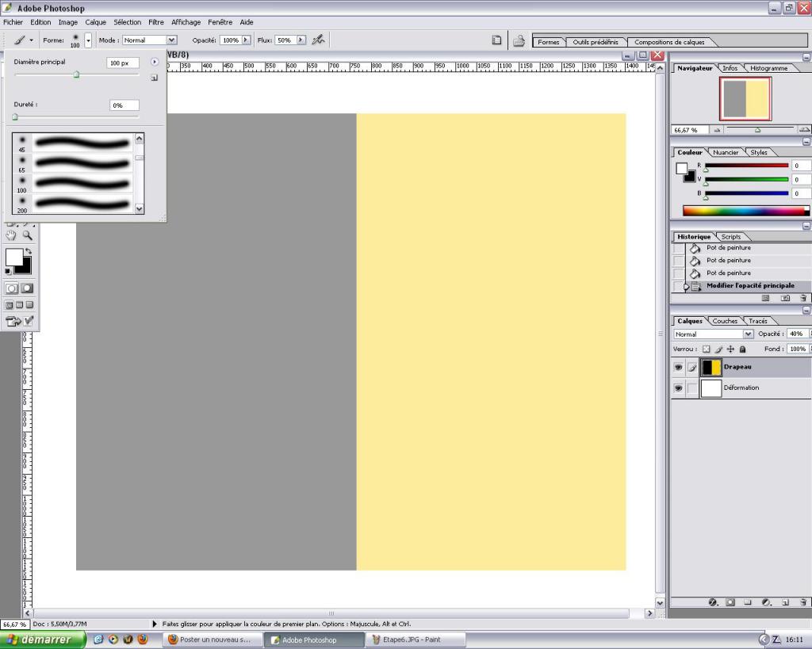Set history brush source to first Pot de peinture
This screenshot has width=812, height=649.
pos(679,248)
